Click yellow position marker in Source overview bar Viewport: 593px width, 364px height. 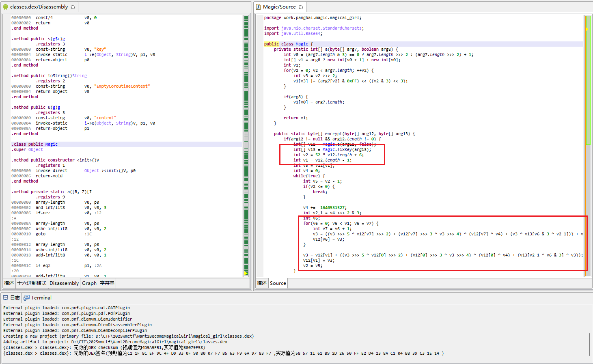click(587, 29)
